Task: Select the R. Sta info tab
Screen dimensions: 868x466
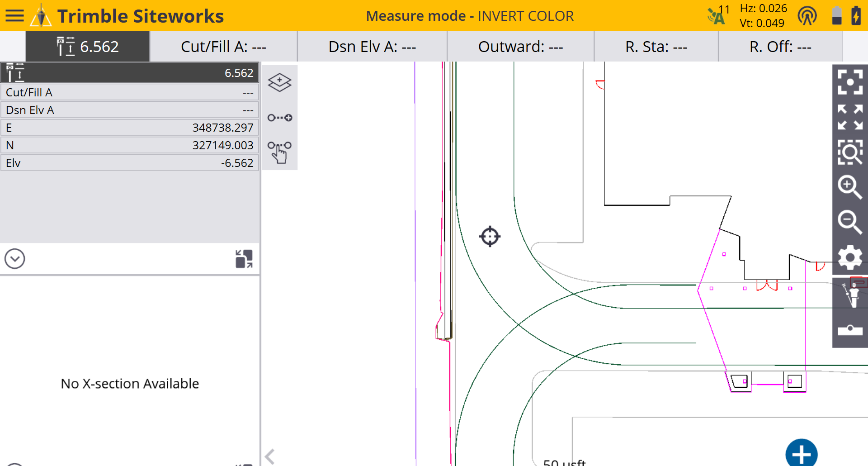Action: coord(656,46)
